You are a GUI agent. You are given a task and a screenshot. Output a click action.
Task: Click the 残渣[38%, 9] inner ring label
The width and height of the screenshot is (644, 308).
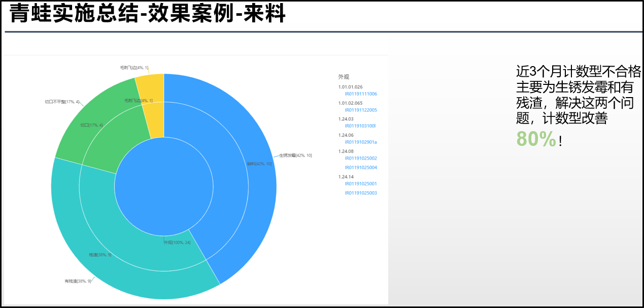[x=100, y=255]
